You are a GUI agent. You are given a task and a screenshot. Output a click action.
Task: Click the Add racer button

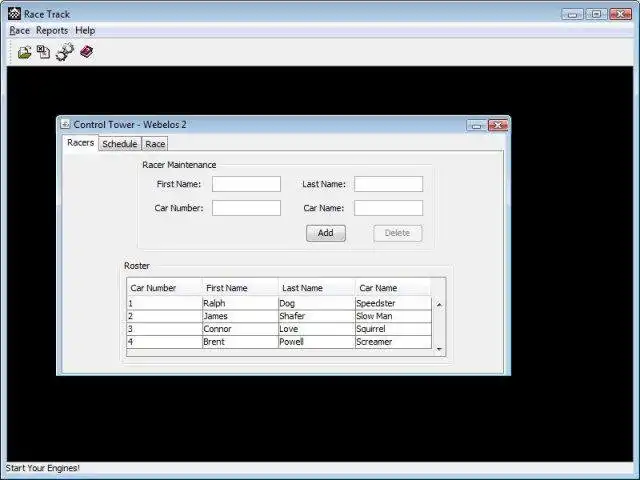coord(326,233)
